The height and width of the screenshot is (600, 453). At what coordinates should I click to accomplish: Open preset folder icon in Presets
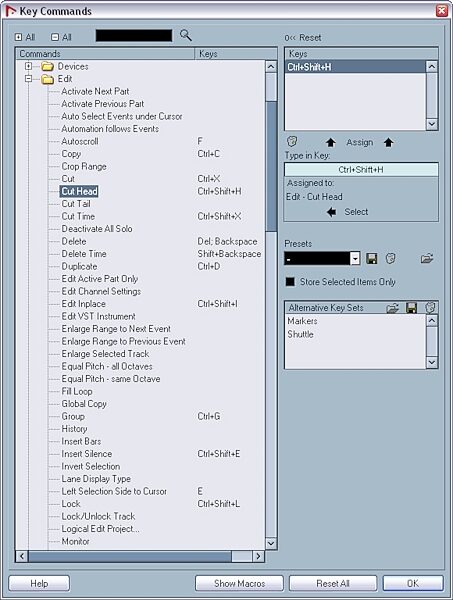click(427, 259)
